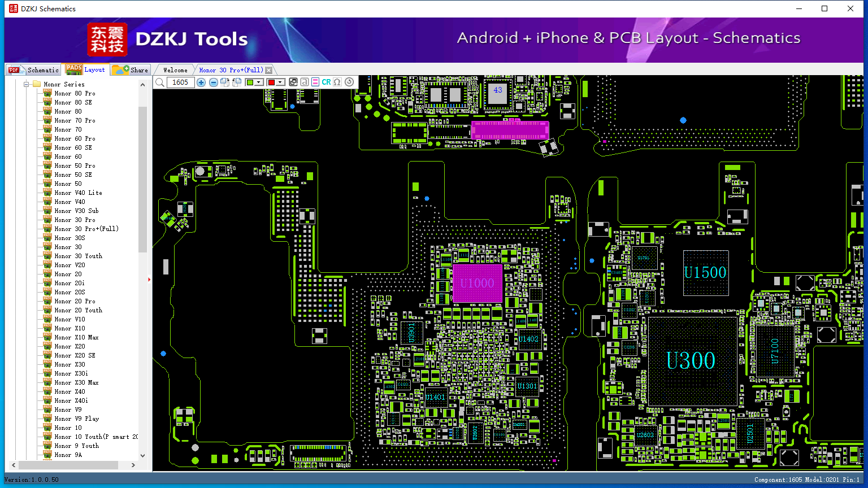Select component U1401 on the PCB

pyautogui.click(x=436, y=397)
